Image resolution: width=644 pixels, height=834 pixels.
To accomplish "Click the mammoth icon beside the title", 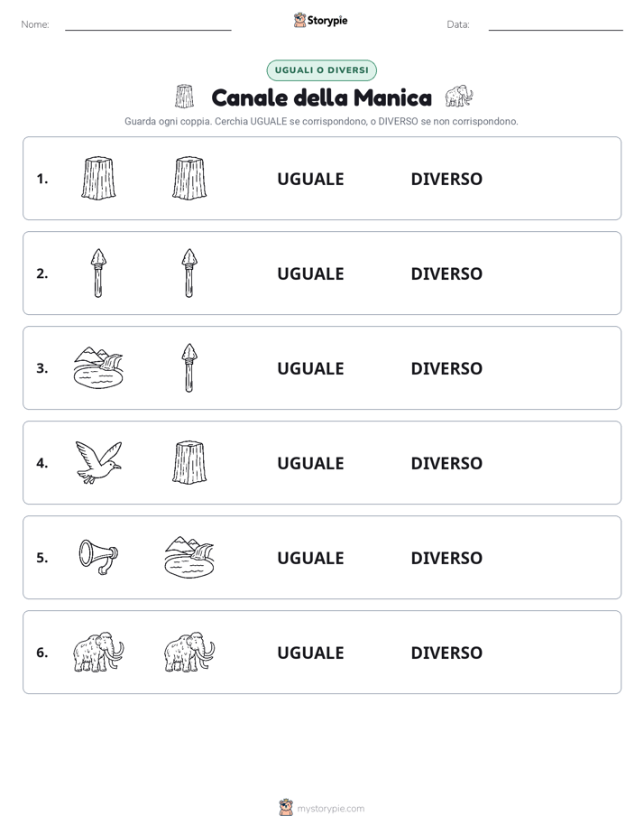I will tap(459, 97).
